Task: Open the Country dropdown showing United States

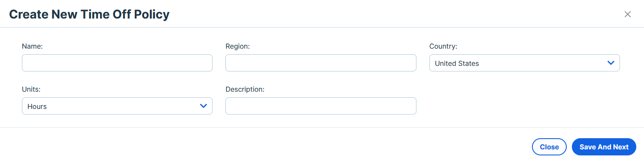Action: (x=524, y=63)
